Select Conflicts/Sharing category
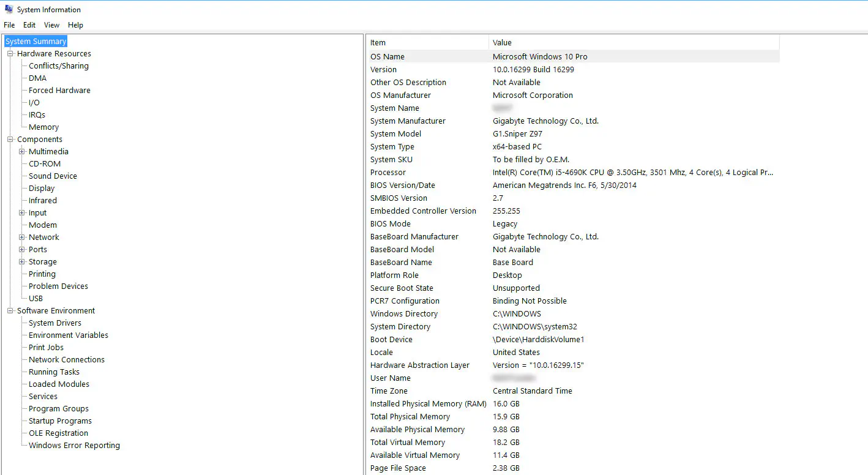 click(59, 65)
